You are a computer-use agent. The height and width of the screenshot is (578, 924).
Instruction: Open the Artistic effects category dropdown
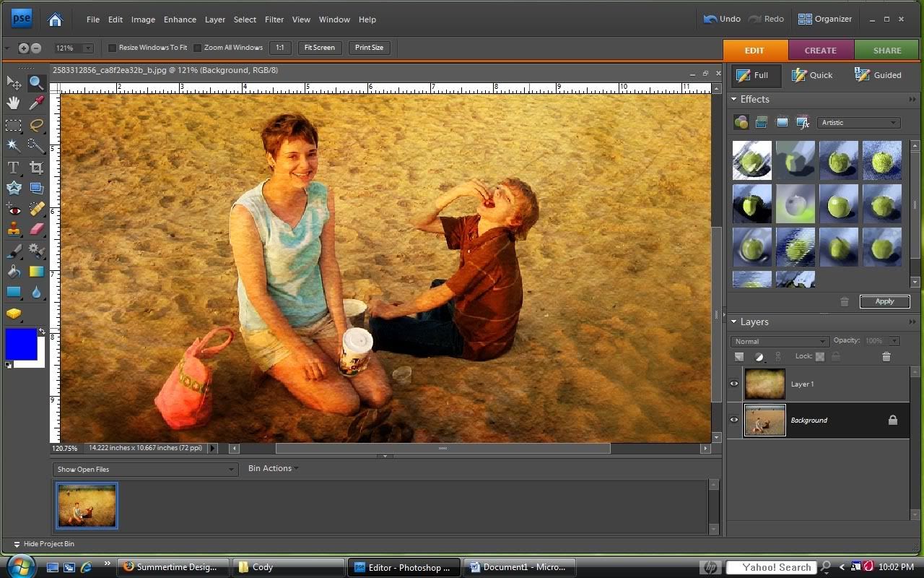[x=858, y=122]
